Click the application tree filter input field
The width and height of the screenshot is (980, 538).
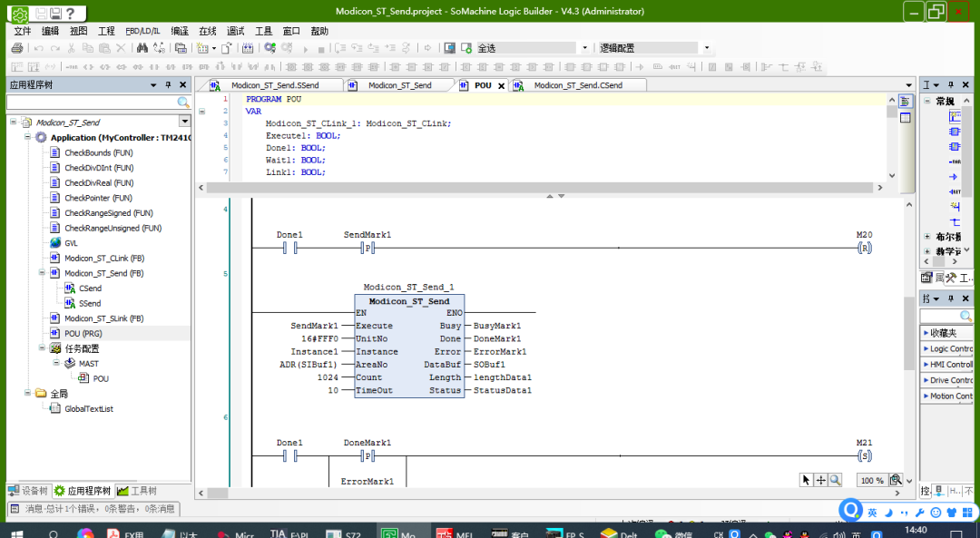pyautogui.click(x=92, y=102)
